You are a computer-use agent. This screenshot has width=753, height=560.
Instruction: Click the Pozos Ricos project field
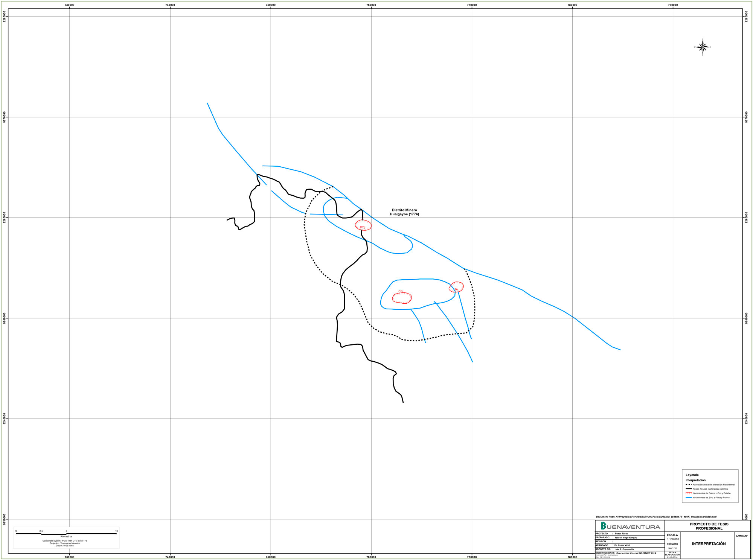(x=621, y=534)
